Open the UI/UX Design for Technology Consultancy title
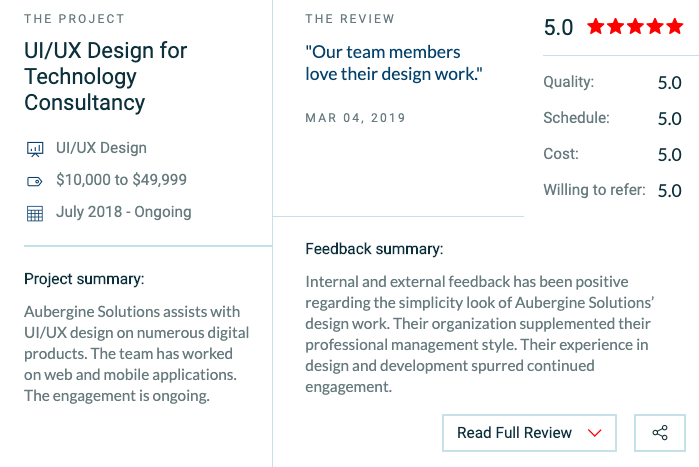Image resolution: width=699 pixels, height=467 pixels. pyautogui.click(x=105, y=76)
